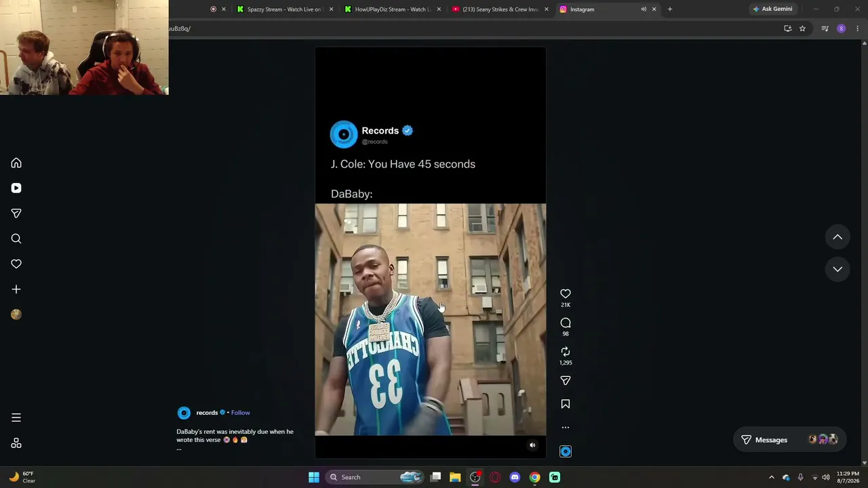Show hidden system tray icons
This screenshot has height=488, width=868.
(x=771, y=477)
